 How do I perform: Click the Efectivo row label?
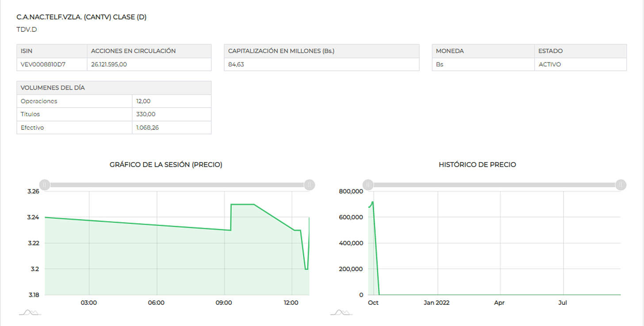point(32,128)
